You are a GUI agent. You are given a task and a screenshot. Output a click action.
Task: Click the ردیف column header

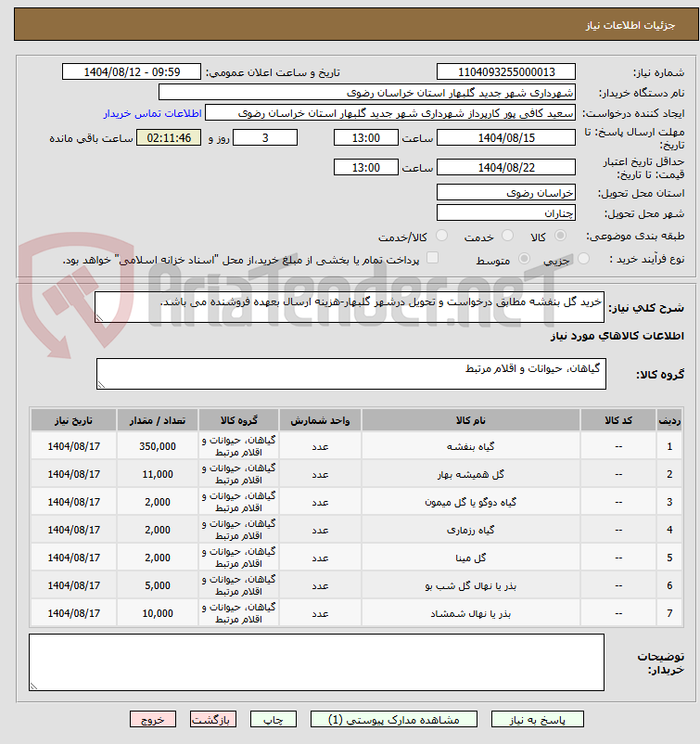(x=669, y=420)
